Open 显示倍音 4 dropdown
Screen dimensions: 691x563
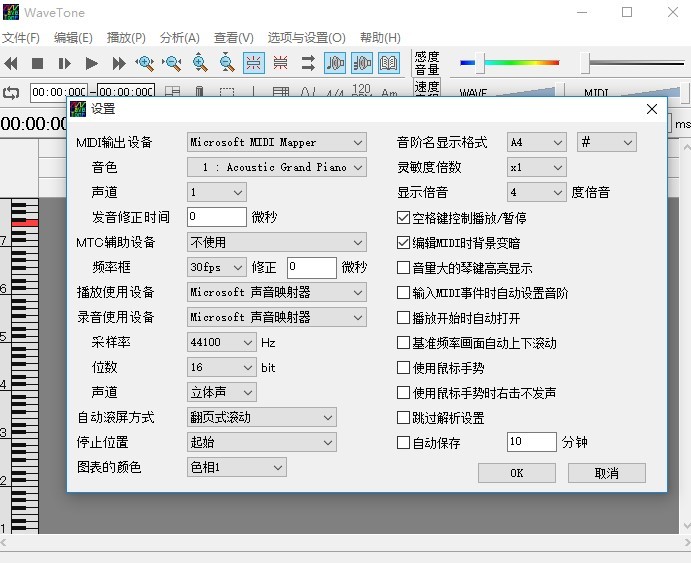pyautogui.click(x=537, y=192)
